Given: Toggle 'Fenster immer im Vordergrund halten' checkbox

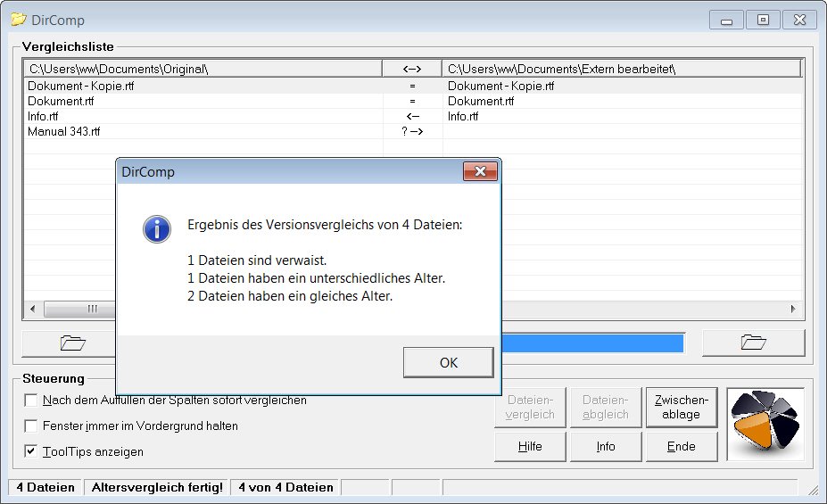Looking at the screenshot, I should (31, 426).
